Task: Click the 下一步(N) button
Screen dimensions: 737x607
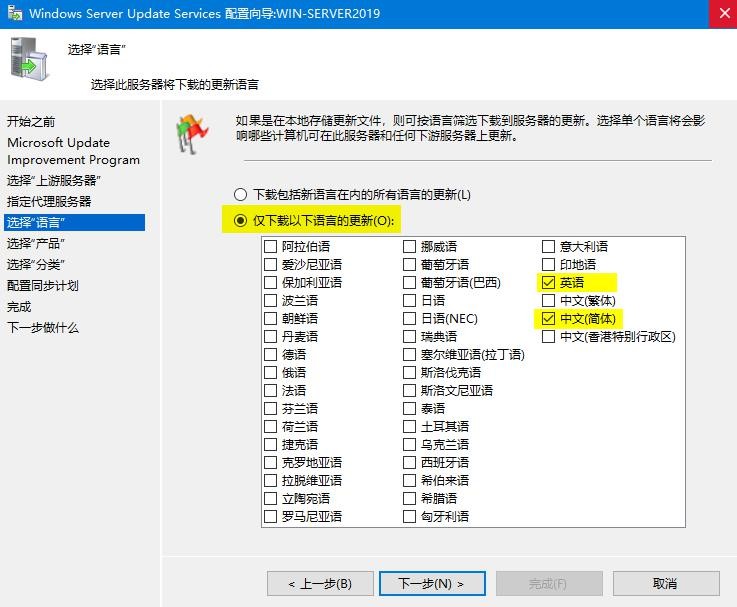Action: tap(433, 583)
